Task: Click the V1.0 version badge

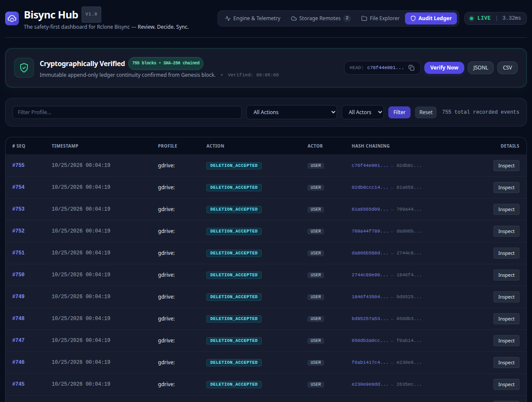Action: point(91,15)
